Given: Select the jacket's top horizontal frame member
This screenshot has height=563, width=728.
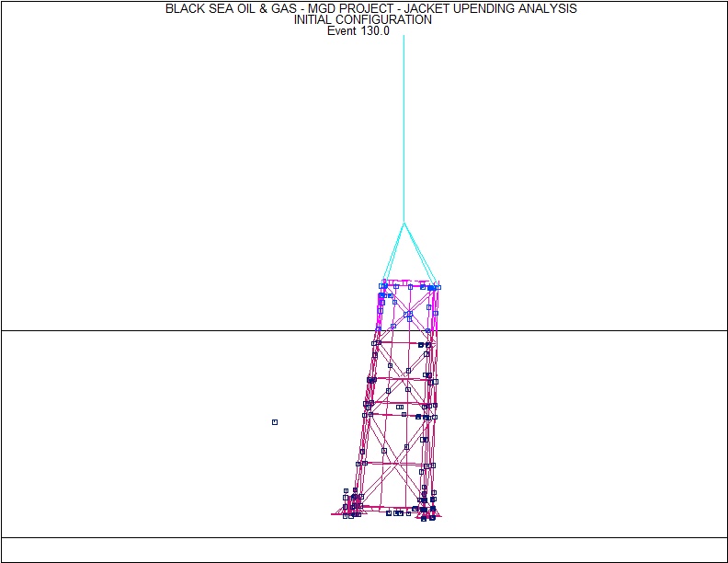Looking at the screenshot, I should [x=410, y=281].
